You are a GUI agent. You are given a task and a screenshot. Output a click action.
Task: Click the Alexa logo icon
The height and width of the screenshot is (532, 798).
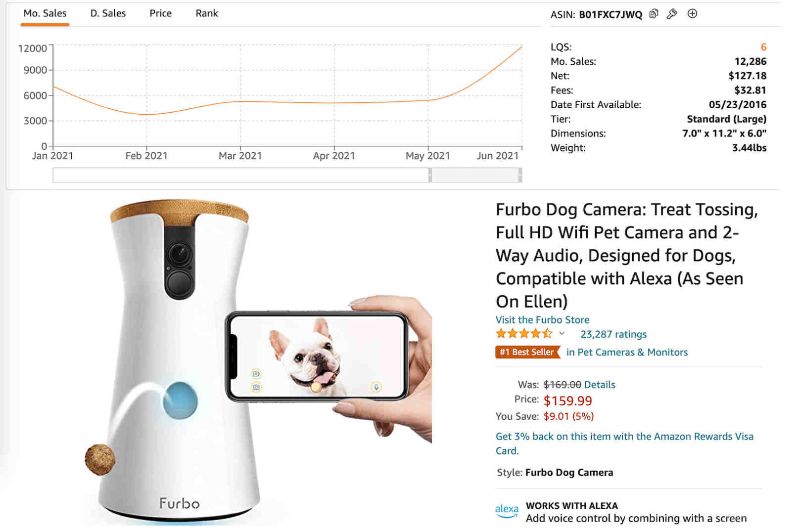pyautogui.click(x=507, y=511)
